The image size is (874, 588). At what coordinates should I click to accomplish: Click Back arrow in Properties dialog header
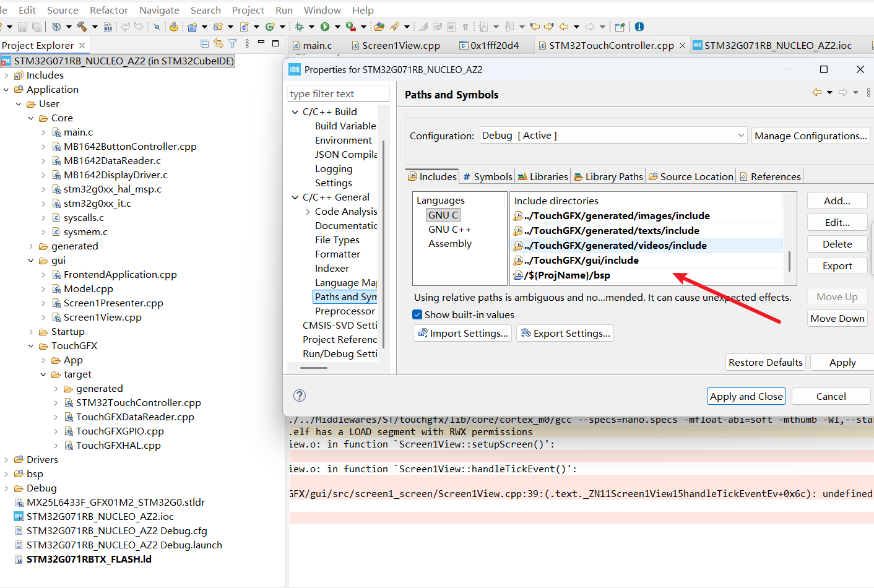tap(817, 92)
